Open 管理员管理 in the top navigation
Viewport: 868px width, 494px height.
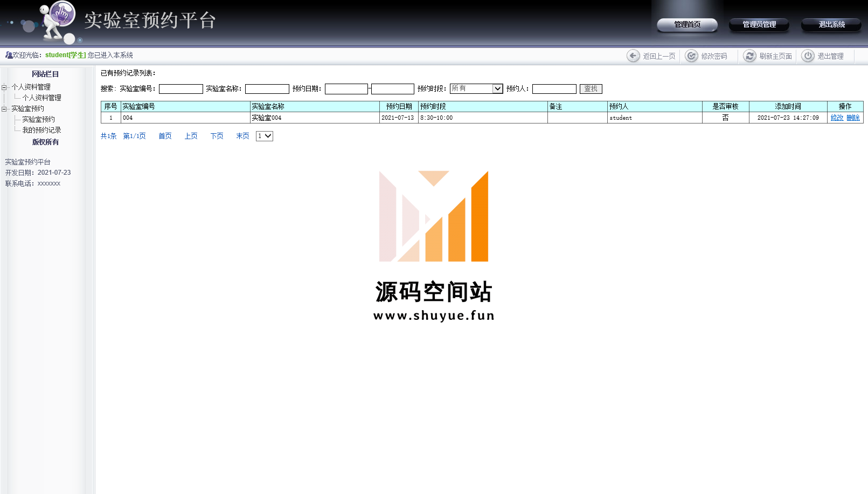coord(759,24)
